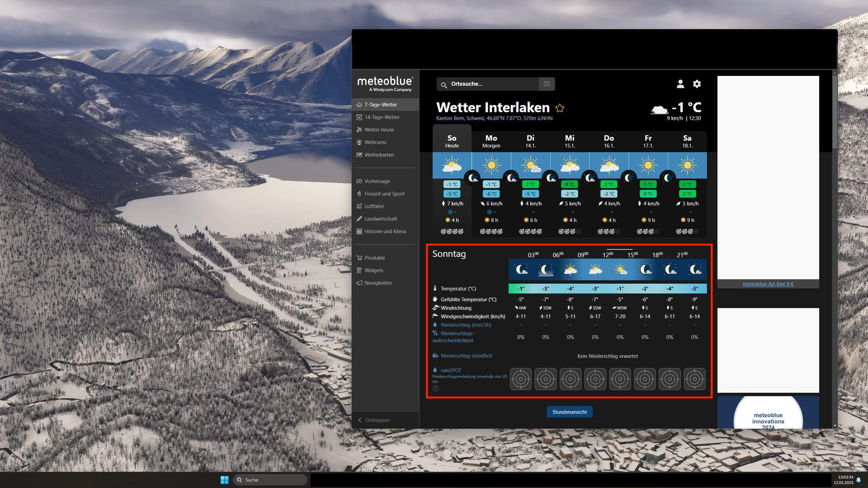Click the Niederschlag stündlich link
This screenshot has height=488, width=868.
(466, 356)
